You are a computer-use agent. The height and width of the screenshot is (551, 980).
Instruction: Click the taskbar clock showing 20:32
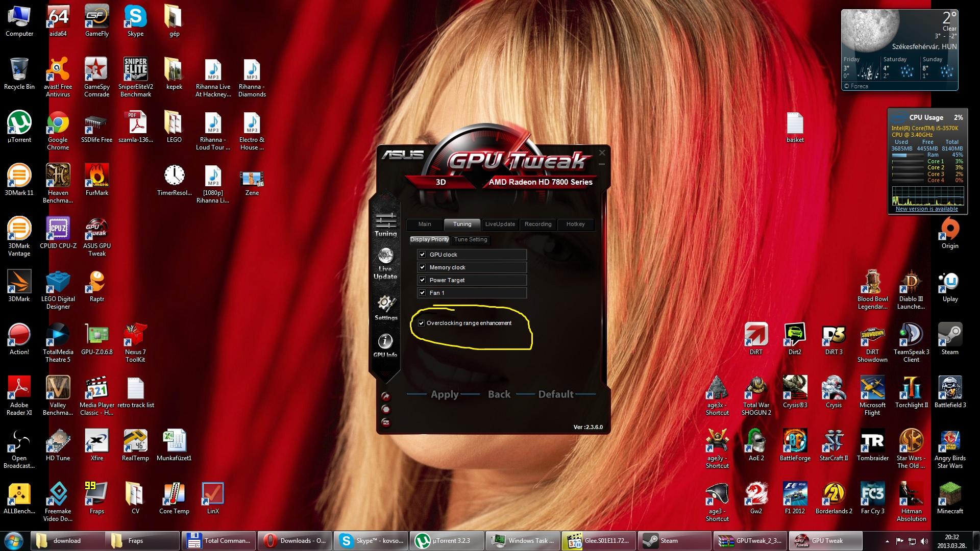pyautogui.click(x=951, y=541)
